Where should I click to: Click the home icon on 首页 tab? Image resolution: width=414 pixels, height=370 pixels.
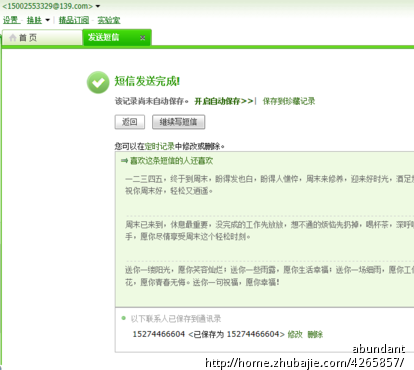13,37
